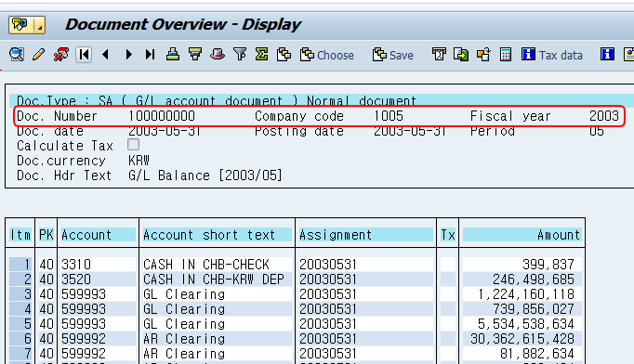The image size is (634, 364).
Task: Select line item number 7
Action: tap(20, 354)
